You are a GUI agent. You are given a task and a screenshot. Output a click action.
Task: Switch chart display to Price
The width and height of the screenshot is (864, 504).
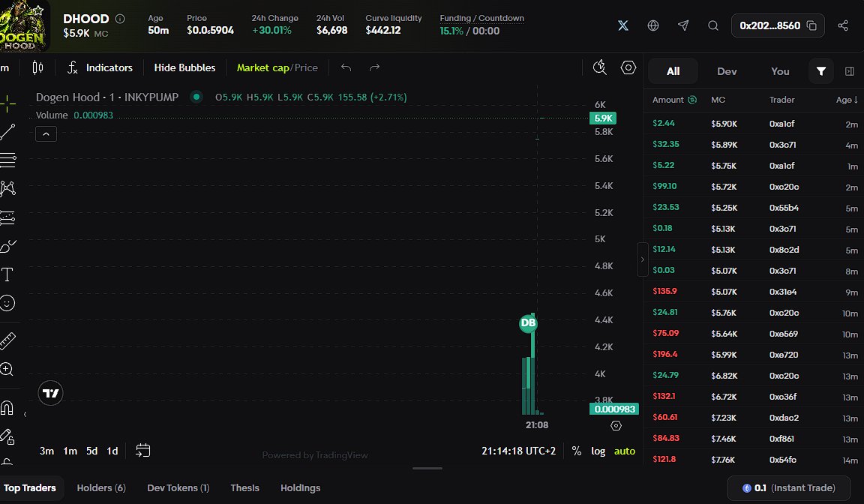pyautogui.click(x=306, y=67)
